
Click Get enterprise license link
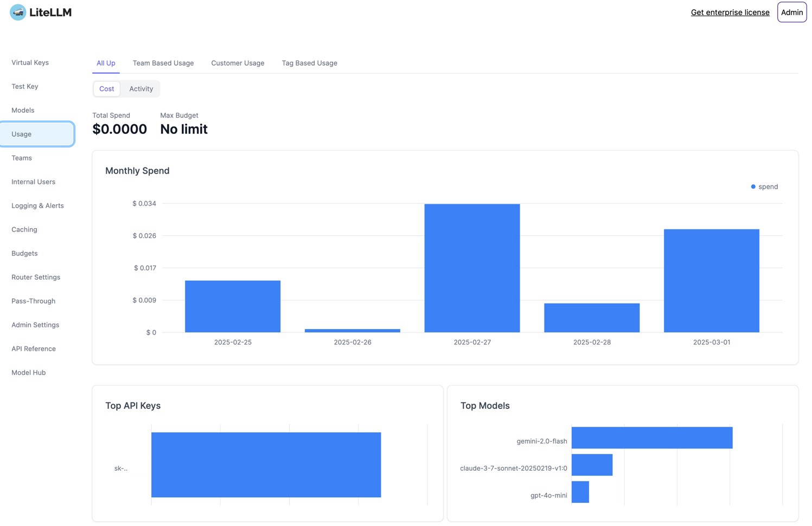(730, 12)
